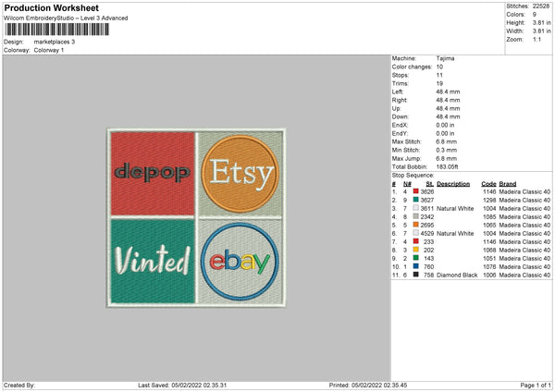Click stitch count '2342' in row 4

pos(427,217)
